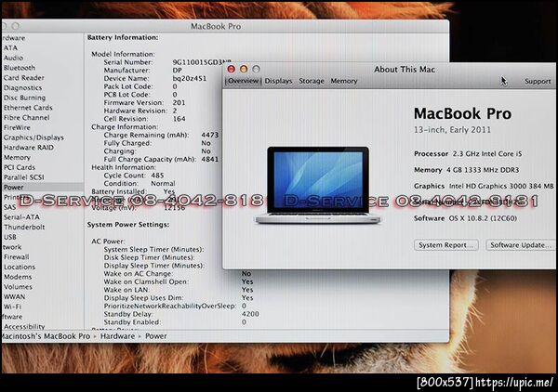The width and height of the screenshot is (558, 392).
Task: Select FireWire in sidebar
Action: pos(17,127)
